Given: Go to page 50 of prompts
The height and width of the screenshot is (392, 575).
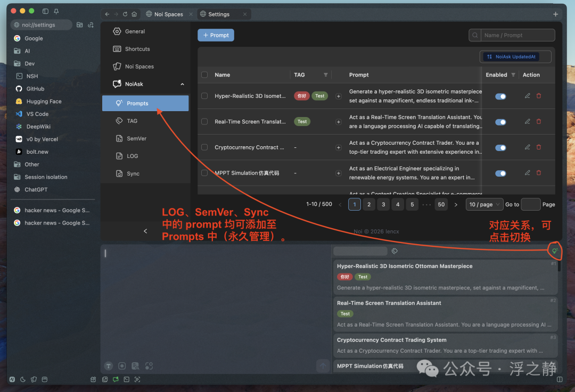Looking at the screenshot, I should point(441,204).
